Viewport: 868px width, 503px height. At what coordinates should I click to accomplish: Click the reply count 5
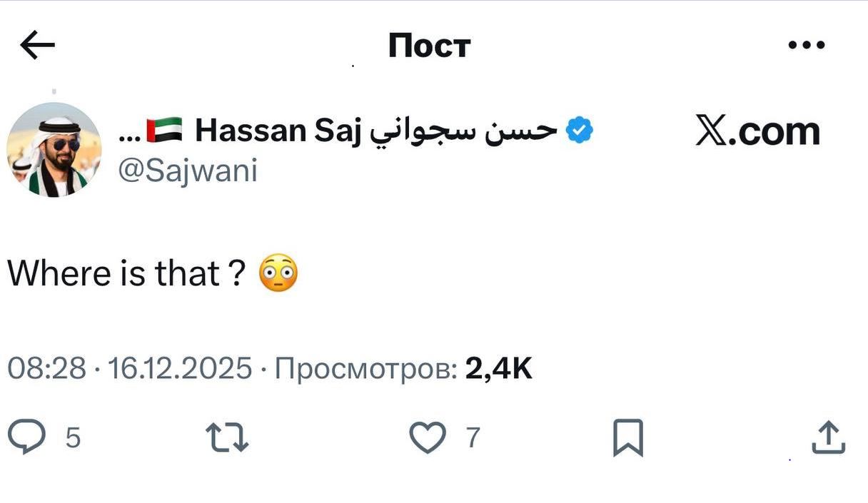pos(73,437)
